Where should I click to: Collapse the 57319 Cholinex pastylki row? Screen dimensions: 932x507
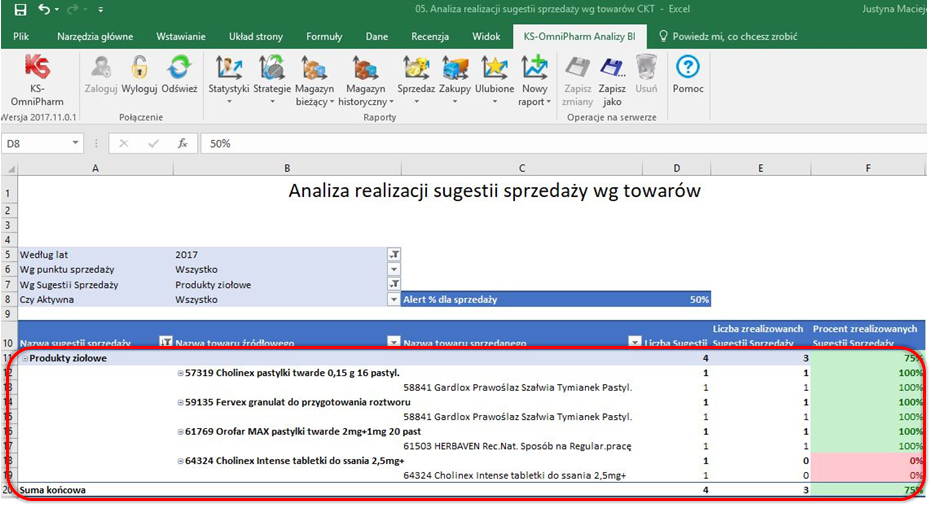(180, 373)
